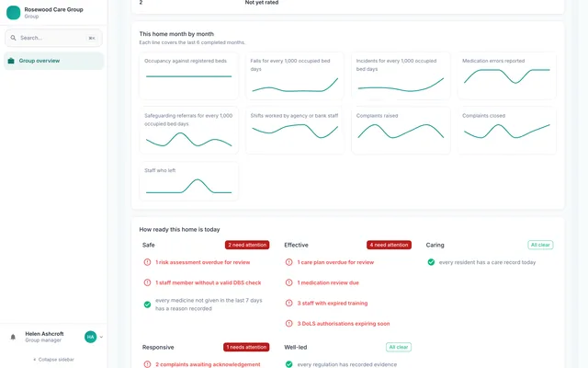Click 'How ready this home is today' heading
588x368 pixels.
(179, 229)
